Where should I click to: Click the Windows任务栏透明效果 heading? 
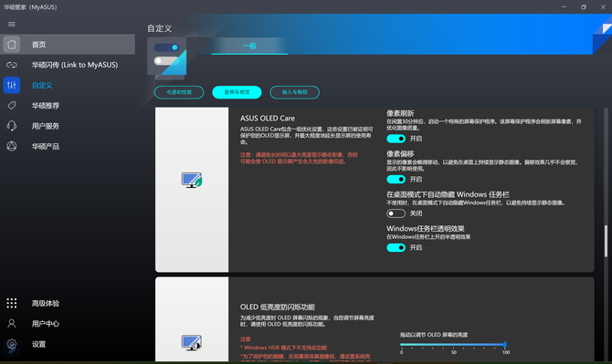tap(426, 229)
